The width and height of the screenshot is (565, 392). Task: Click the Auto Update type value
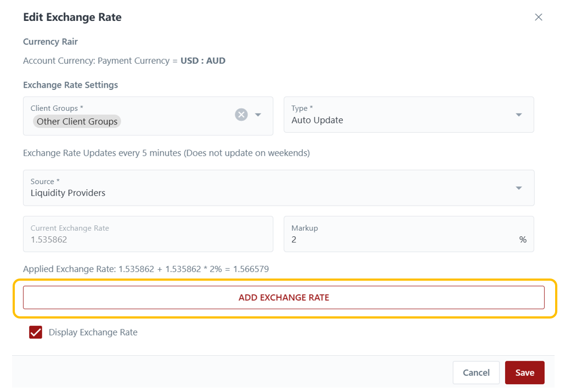tap(317, 120)
